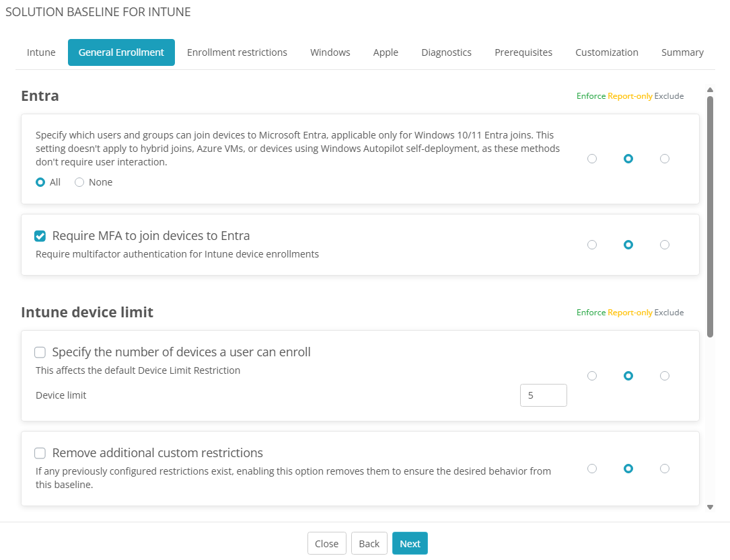Set Entra join users setting to Enforce
730x560 pixels.
point(591,159)
